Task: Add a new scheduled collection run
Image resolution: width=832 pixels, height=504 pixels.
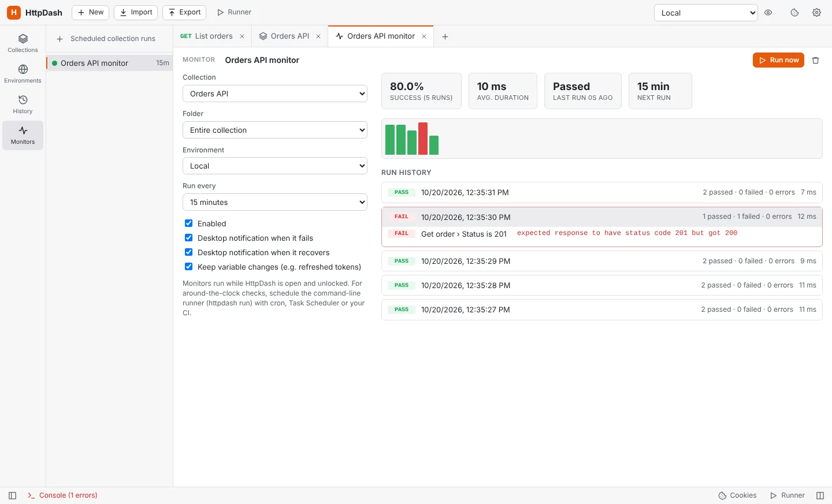Action: [60, 39]
